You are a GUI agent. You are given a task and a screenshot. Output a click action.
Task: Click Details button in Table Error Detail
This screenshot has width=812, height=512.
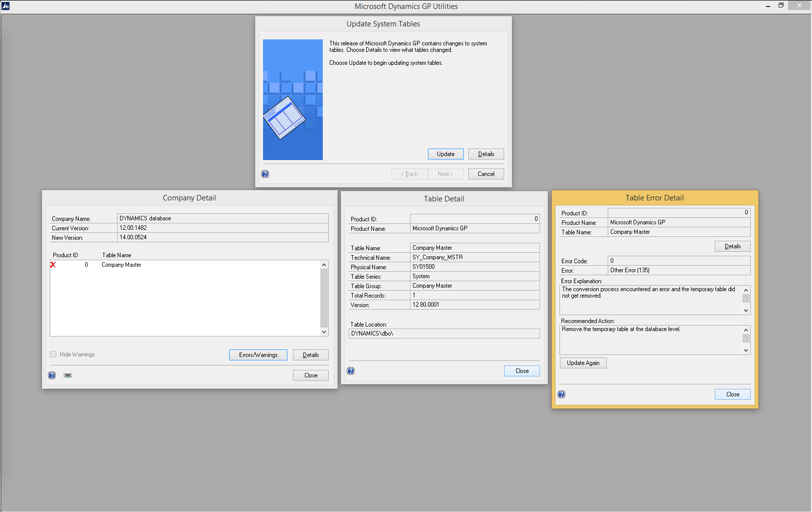click(x=732, y=246)
